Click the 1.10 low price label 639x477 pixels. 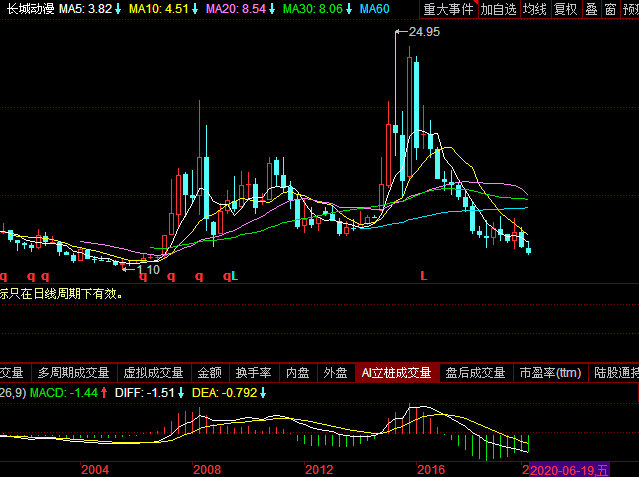coord(149,269)
